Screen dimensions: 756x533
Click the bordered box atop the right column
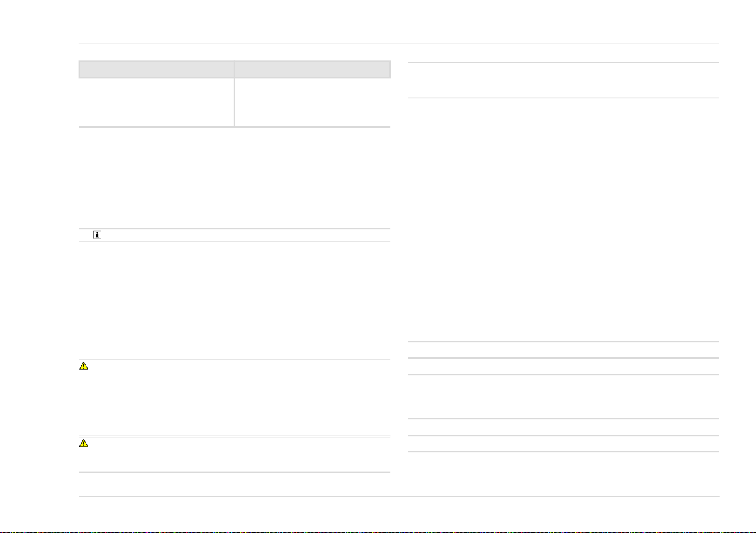tap(564, 80)
